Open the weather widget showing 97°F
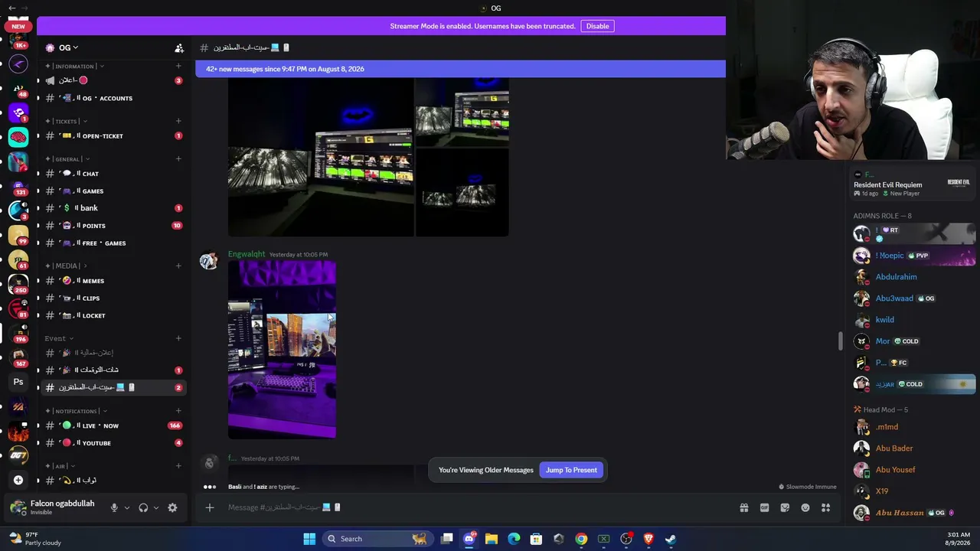 point(34,539)
